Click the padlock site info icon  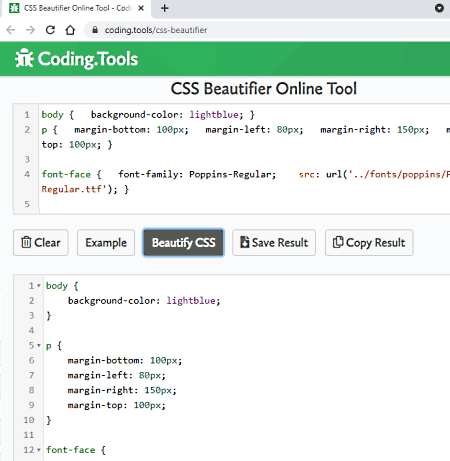click(x=95, y=30)
